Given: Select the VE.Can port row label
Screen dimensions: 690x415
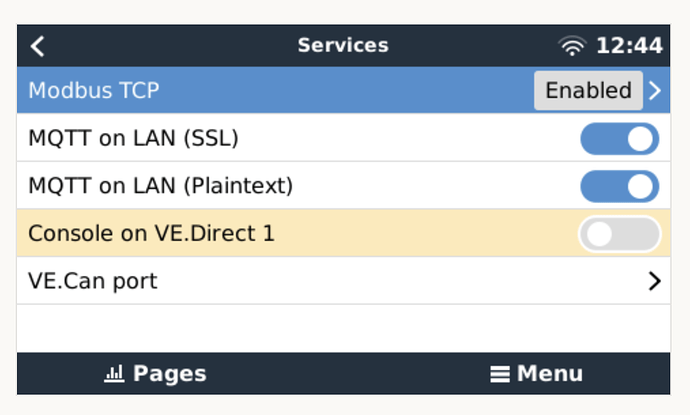Looking at the screenshot, I should pos(92,282).
